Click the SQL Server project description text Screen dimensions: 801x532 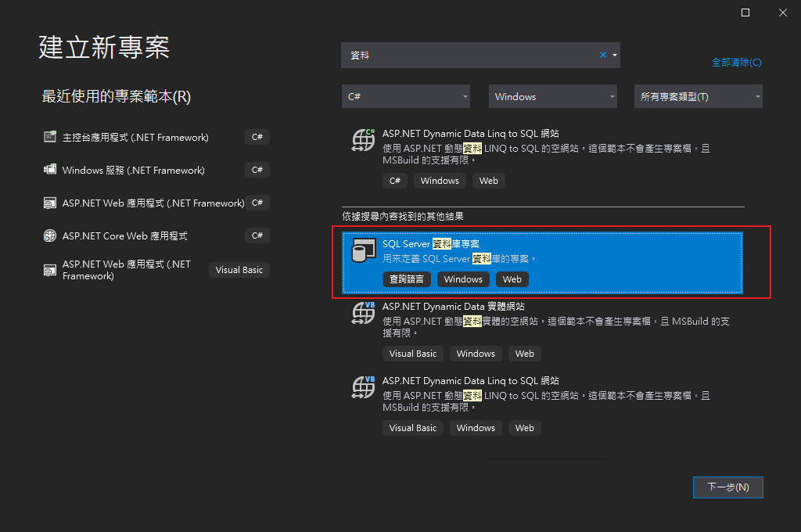pos(458,259)
